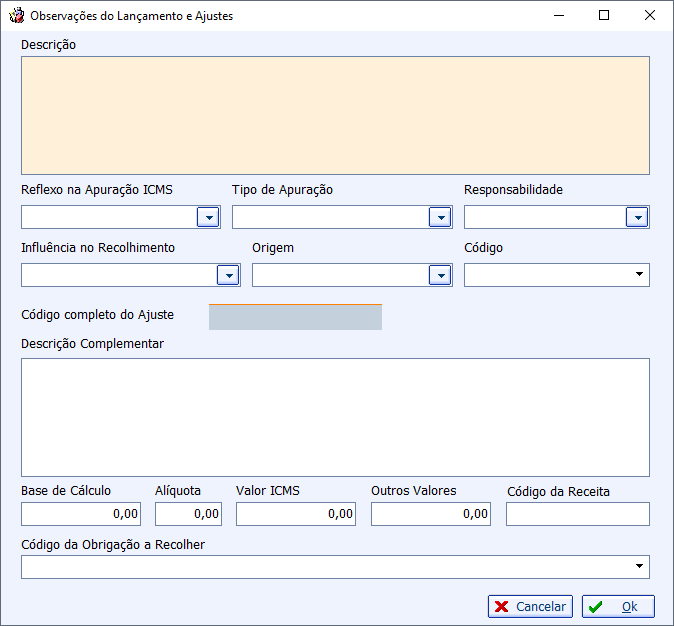Viewport: 674px width, 626px height.
Task: Open the Responsabilidade dropdown arrow
Action: coord(637,217)
